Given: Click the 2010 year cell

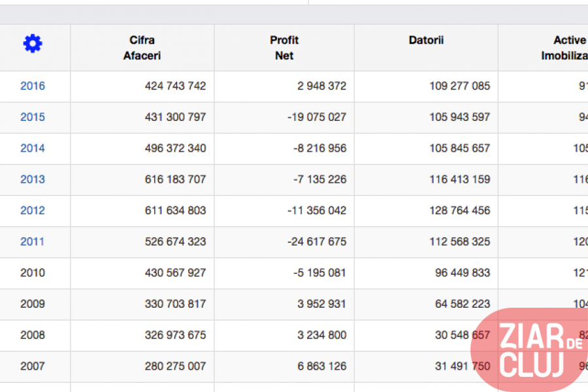Looking at the screenshot, I should pyautogui.click(x=33, y=272).
